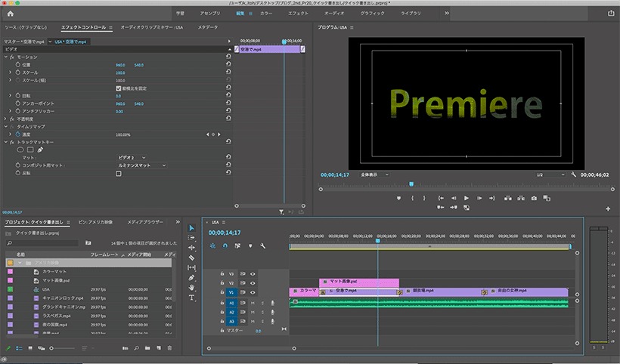Click the play button in program monitor
The image size is (620, 364).
tap(467, 198)
